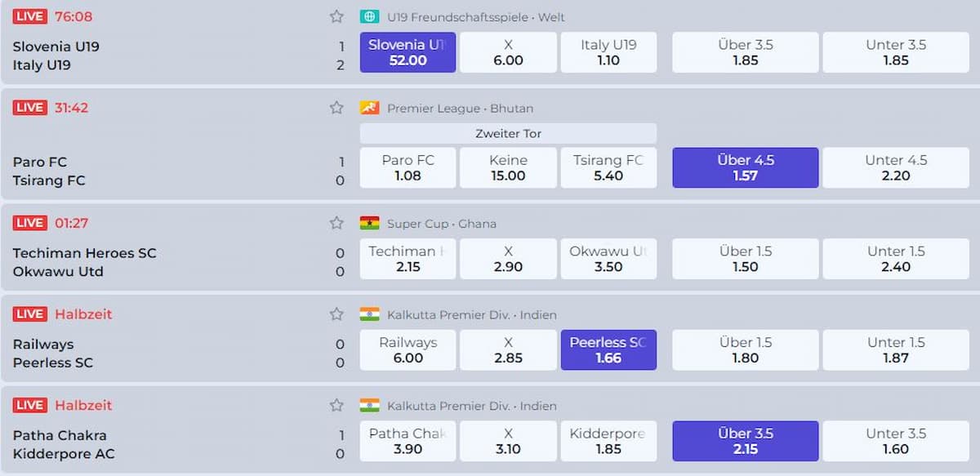The width and height of the screenshot is (980, 476).
Task: Deselect Peerless SC 1.66 bet
Action: pos(608,350)
